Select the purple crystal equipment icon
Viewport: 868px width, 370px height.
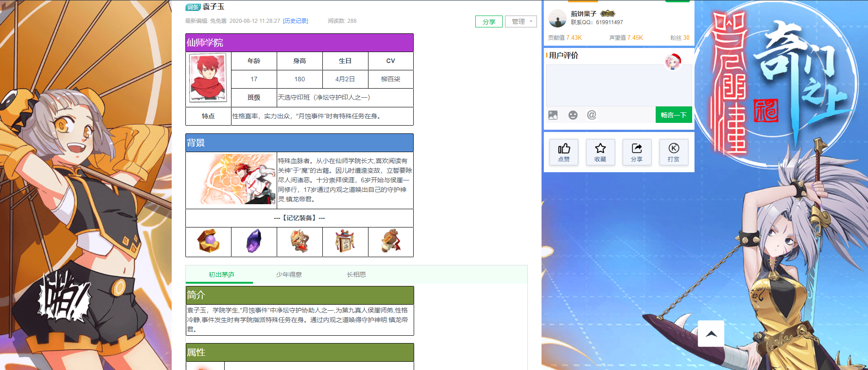click(x=254, y=241)
